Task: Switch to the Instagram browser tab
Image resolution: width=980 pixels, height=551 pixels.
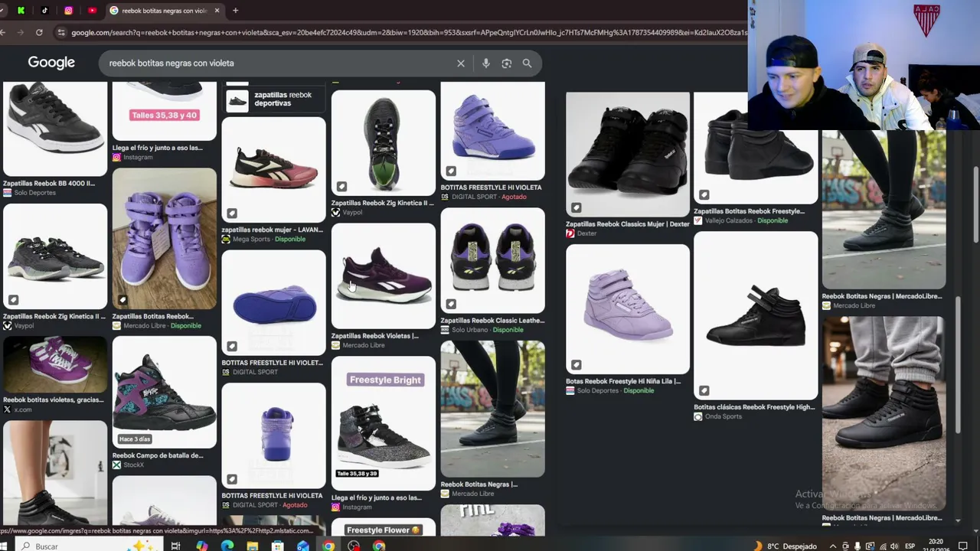Action: [x=68, y=11]
